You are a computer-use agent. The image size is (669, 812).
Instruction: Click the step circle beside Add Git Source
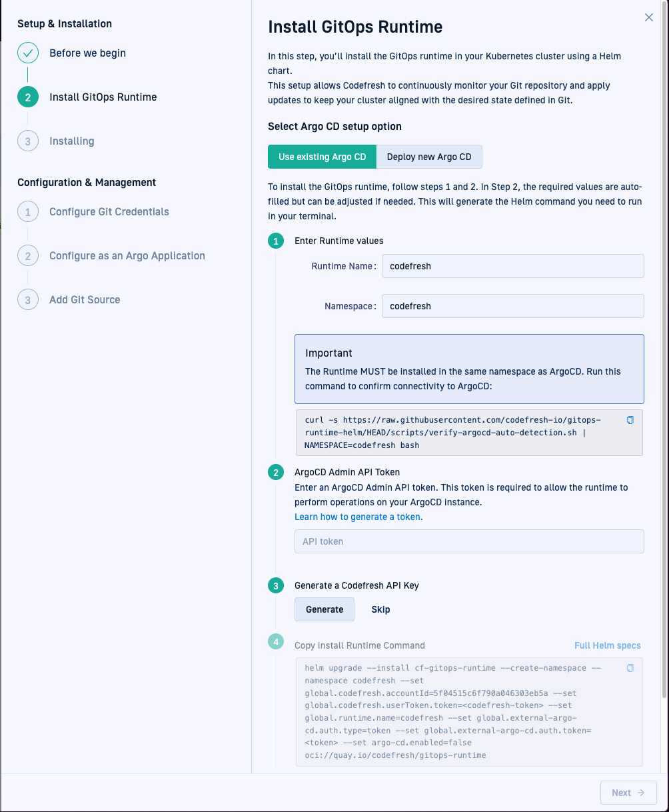tap(27, 299)
